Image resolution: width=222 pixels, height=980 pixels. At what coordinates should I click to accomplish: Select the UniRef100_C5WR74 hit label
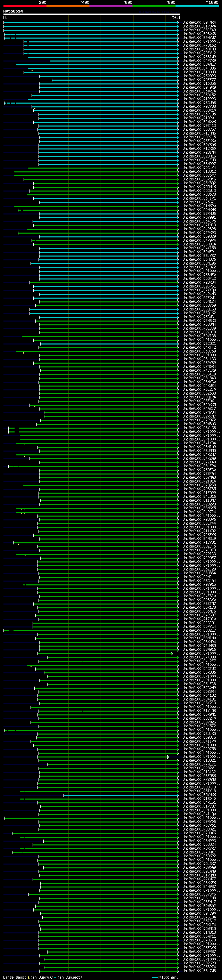(199, 91)
